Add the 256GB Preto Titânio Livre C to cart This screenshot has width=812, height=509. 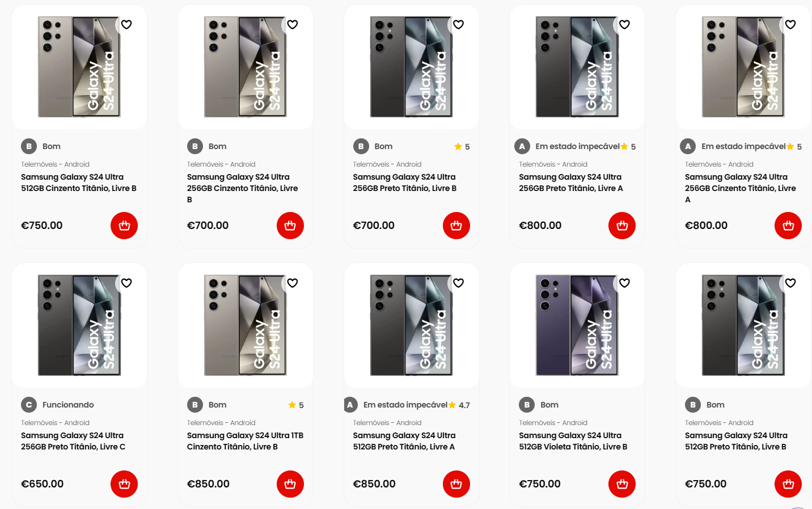[x=124, y=484]
